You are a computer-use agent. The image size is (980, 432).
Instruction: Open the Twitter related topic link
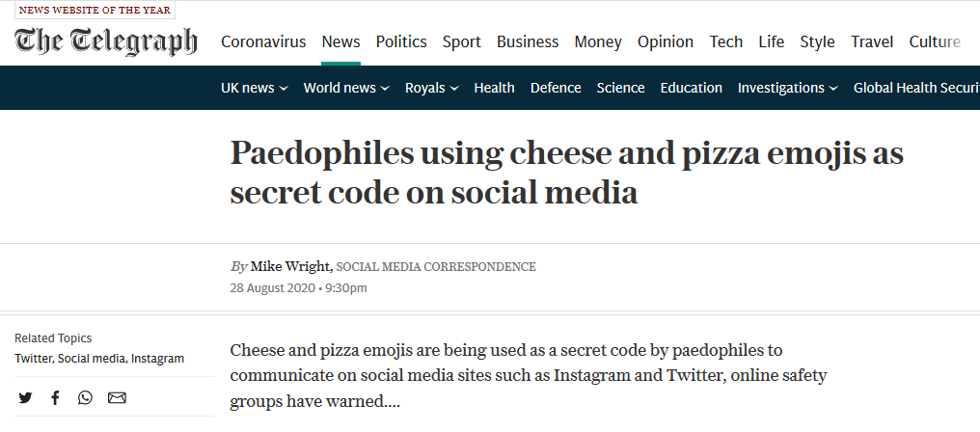click(34, 359)
